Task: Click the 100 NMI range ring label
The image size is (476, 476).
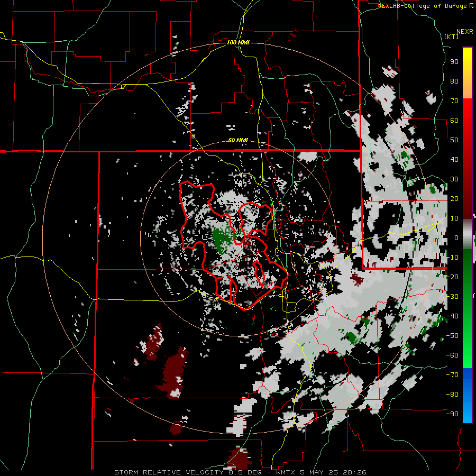Action: 238,42
